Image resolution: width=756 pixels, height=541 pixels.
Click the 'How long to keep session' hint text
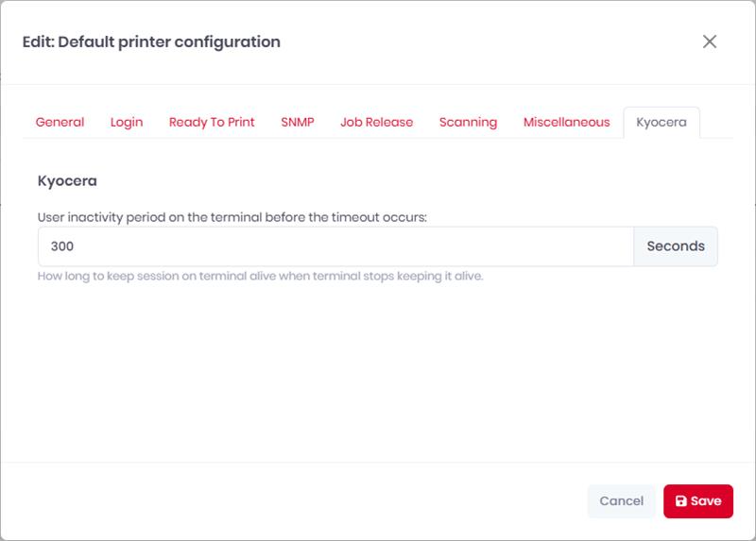[261, 276]
